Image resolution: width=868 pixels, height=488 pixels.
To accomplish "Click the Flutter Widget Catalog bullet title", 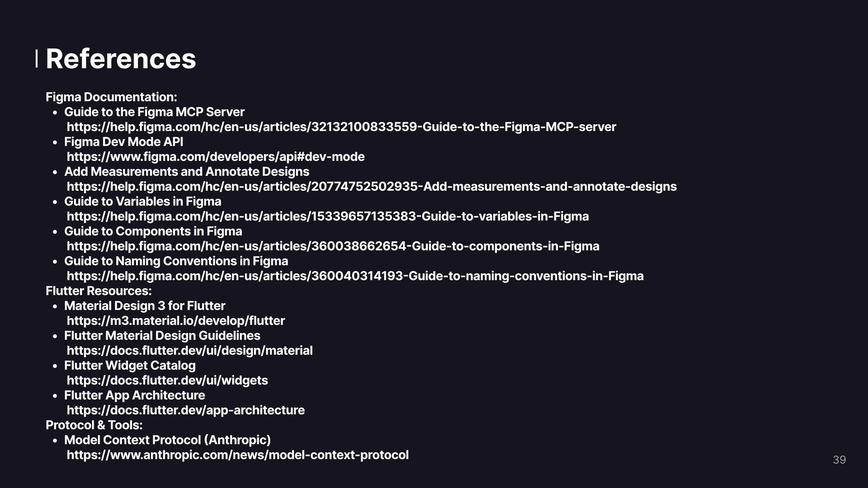I will point(130,366).
